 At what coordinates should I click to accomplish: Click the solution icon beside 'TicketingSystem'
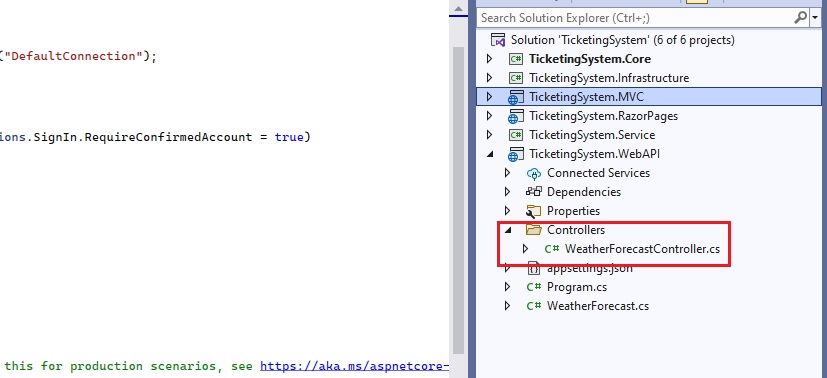498,40
